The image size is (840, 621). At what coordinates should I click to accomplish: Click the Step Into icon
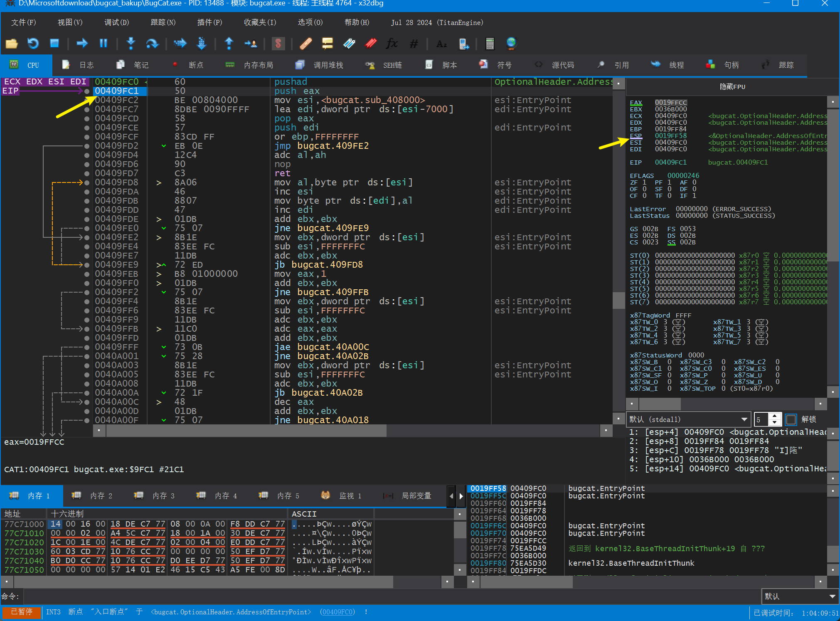click(x=131, y=43)
